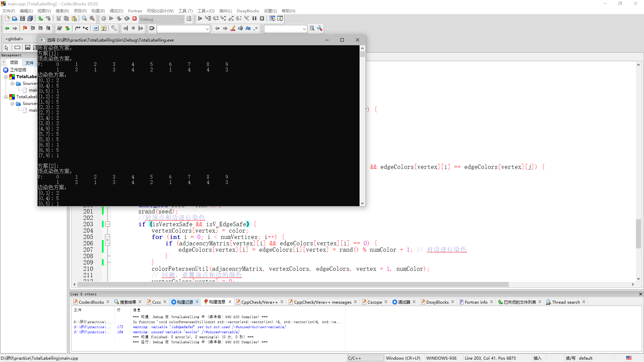Insert a comment block with the /** icon
Screen dimensions: 644x362
[77, 28]
